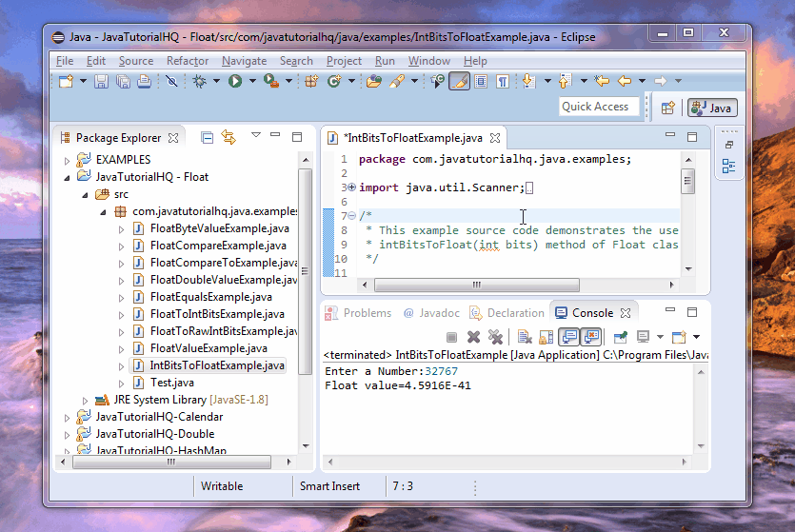Image resolution: width=795 pixels, height=532 pixels.
Task: Toggle Block Selection Mode button
Action: [481, 81]
